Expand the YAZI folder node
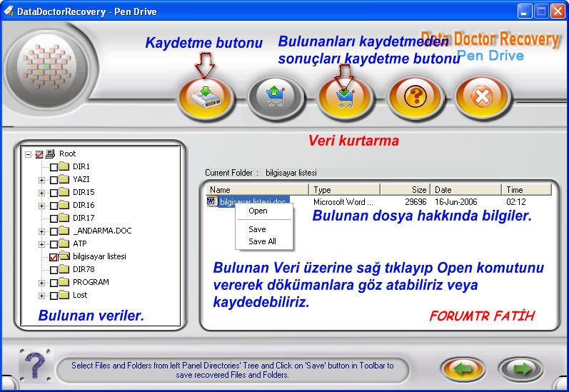Screen dimensions: 569x392 click(41, 180)
